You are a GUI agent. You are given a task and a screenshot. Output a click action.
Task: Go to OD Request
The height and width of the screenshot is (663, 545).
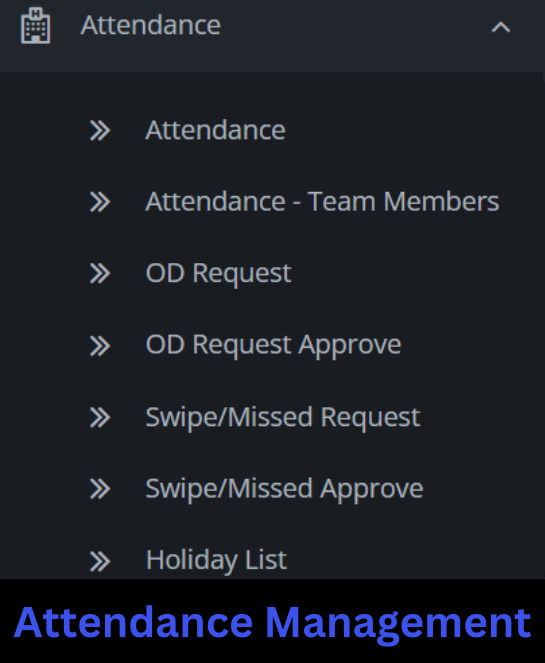218,274
